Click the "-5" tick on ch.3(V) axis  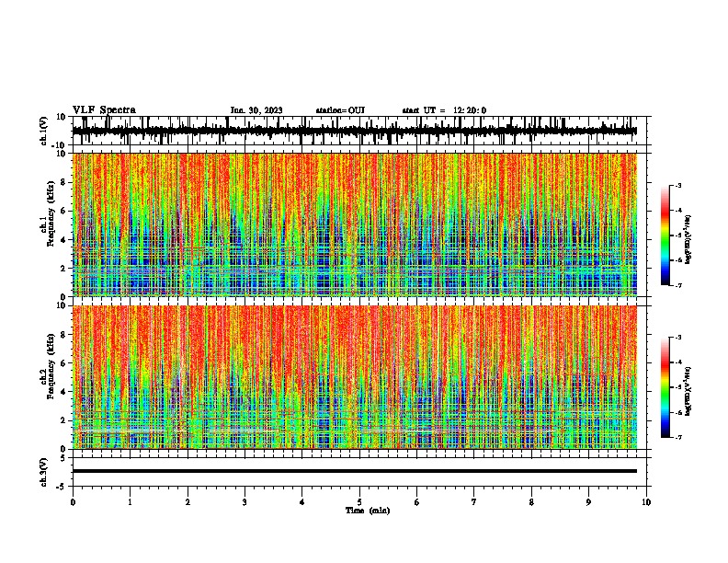pyautogui.click(x=62, y=487)
